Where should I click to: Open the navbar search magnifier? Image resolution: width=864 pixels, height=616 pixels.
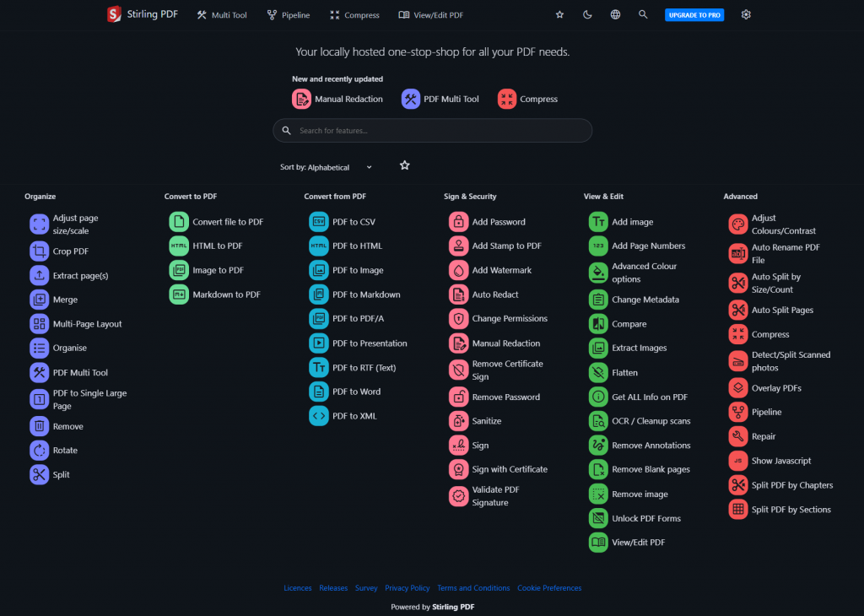[x=643, y=15]
